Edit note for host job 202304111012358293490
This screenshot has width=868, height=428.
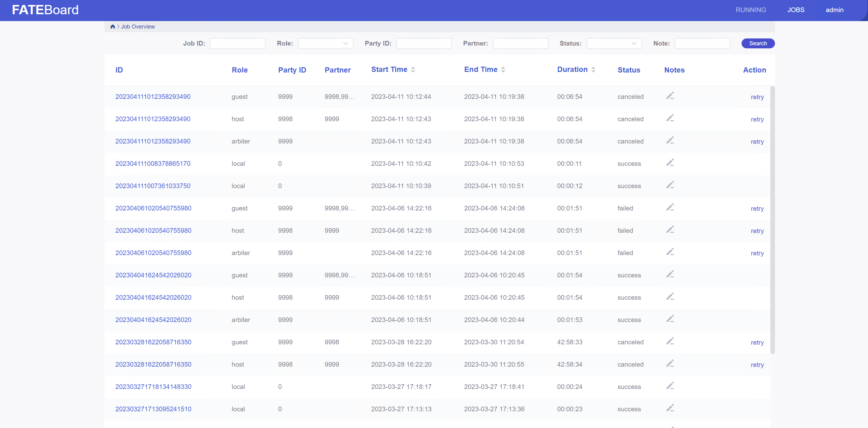click(670, 118)
